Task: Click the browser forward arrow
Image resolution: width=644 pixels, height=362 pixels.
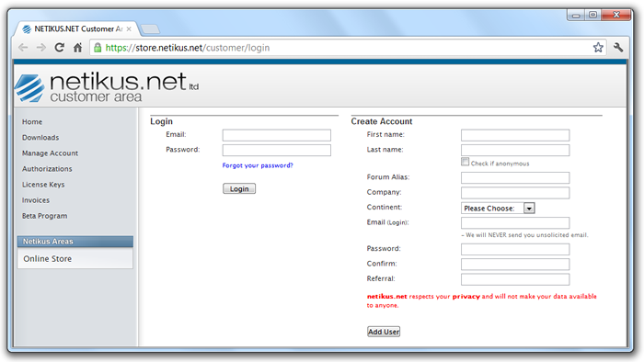Action: point(41,48)
